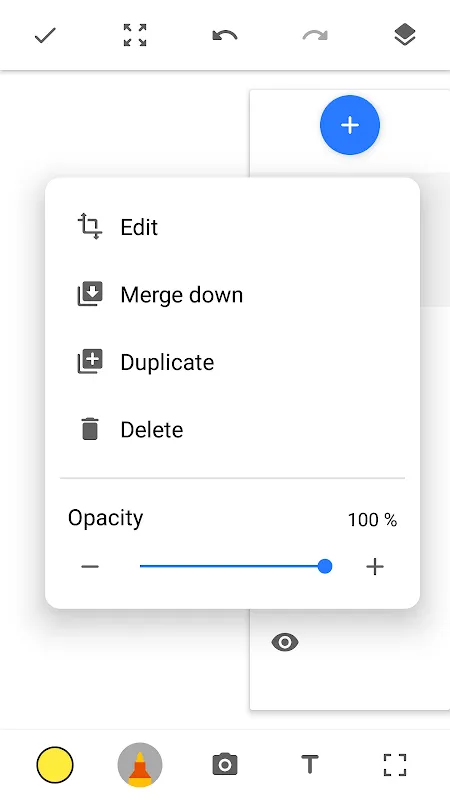Add a new layer with plus button
Image resolution: width=450 pixels, height=800 pixels.
[350, 125]
